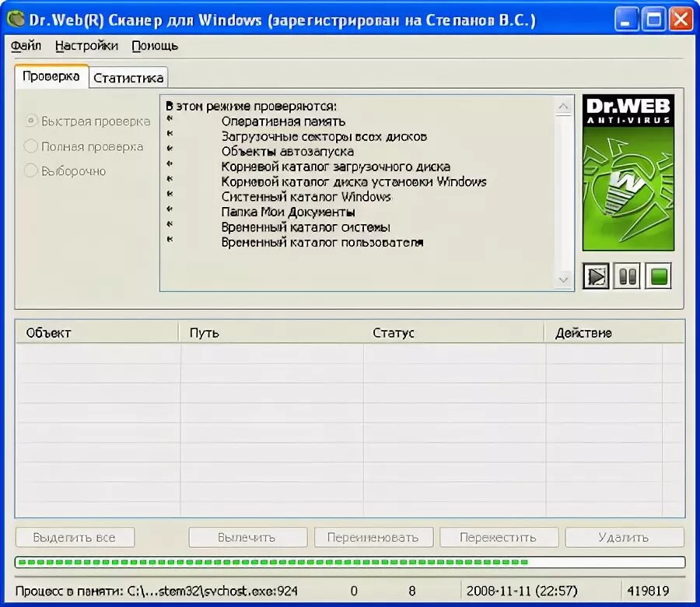Click the bullet icon beside Папка Мои Документы
This screenshot has width=700, height=607.
click(170, 209)
